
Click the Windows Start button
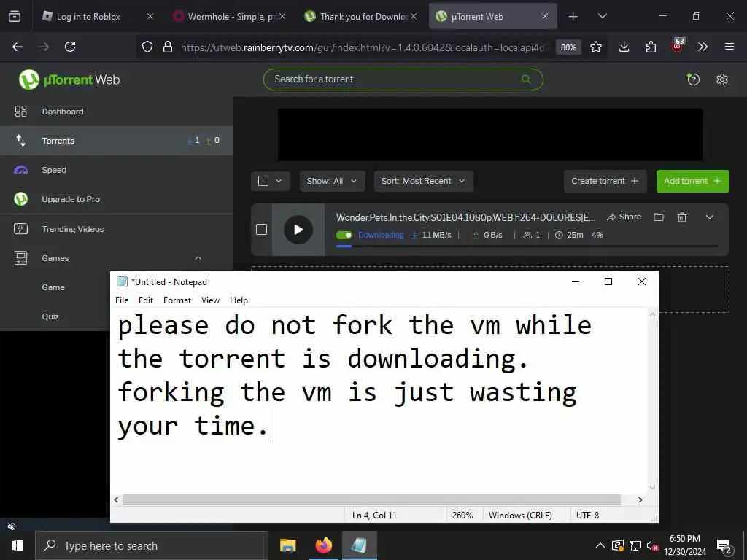pyautogui.click(x=18, y=545)
